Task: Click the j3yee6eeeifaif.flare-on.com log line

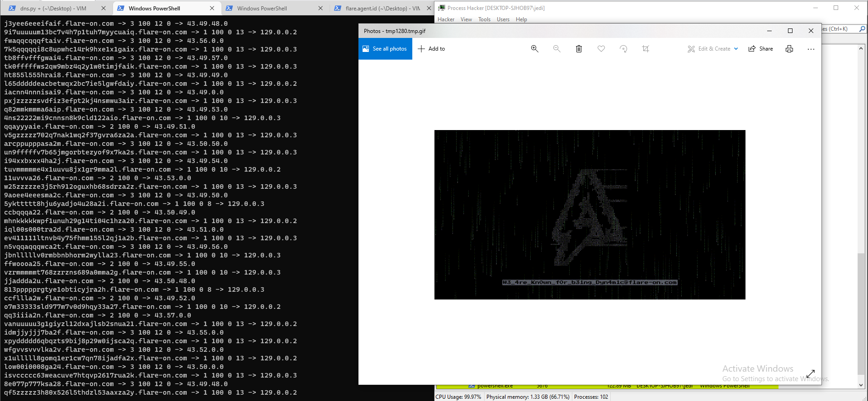Action: [x=116, y=23]
